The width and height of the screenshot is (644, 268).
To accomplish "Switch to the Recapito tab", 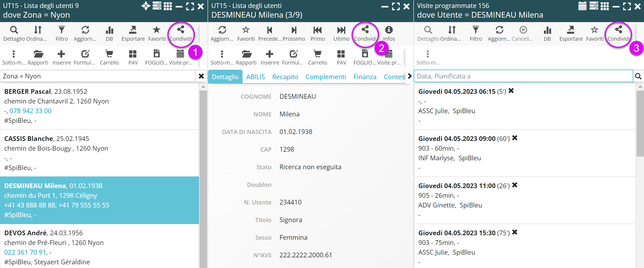I will click(285, 77).
